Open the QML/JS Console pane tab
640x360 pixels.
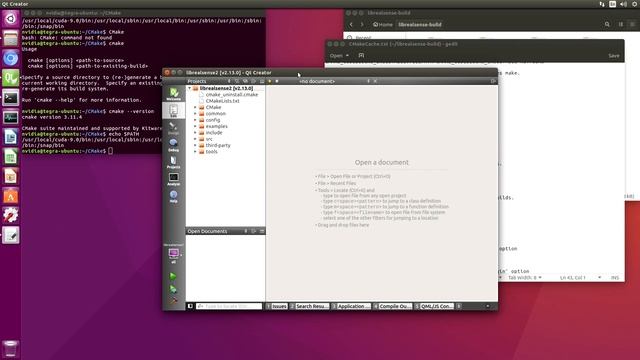click(x=434, y=306)
